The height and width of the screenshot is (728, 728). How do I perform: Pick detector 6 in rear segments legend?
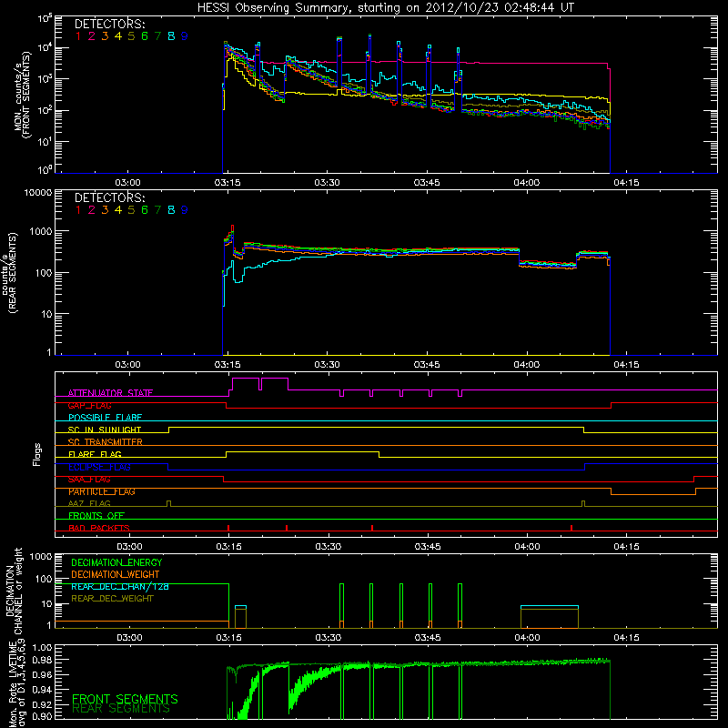coord(145,210)
